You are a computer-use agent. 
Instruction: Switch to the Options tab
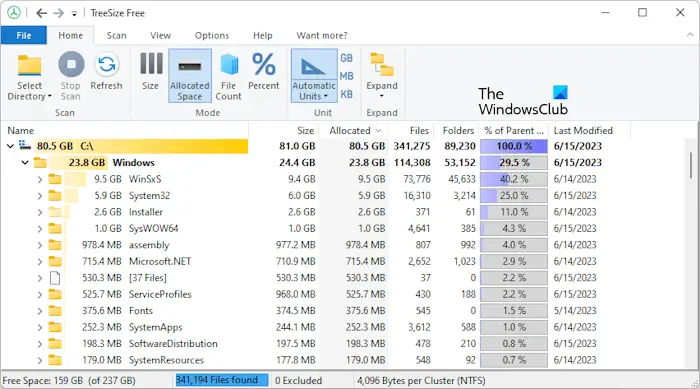212,35
